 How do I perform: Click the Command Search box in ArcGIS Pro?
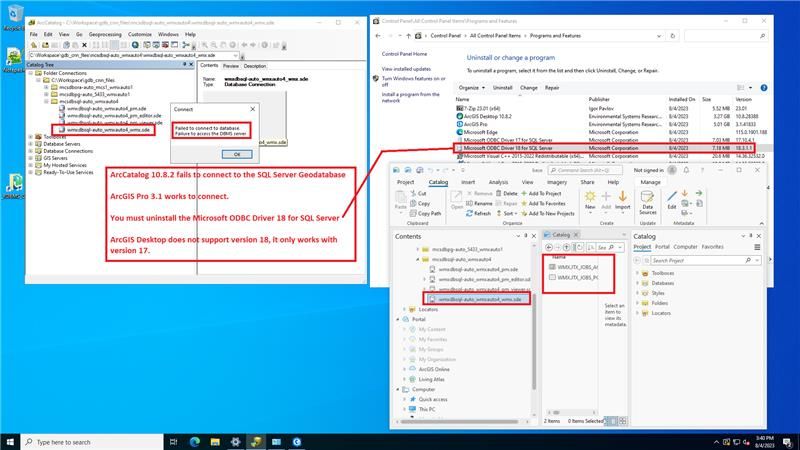point(585,170)
